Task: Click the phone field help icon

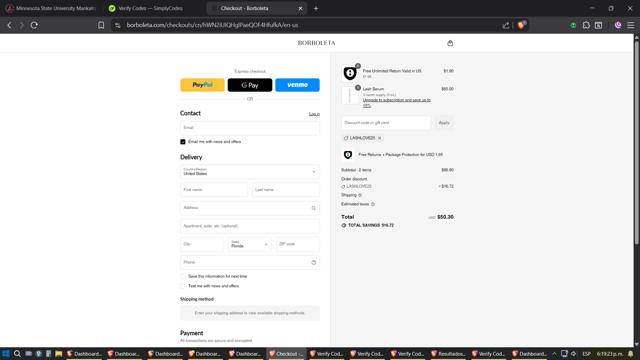Action: [313, 262]
